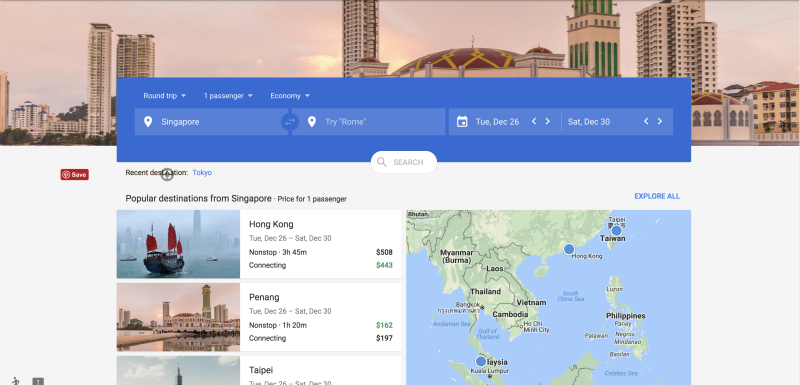Open the 1 passenger dropdown
This screenshot has height=385, width=800.
pyautogui.click(x=228, y=95)
